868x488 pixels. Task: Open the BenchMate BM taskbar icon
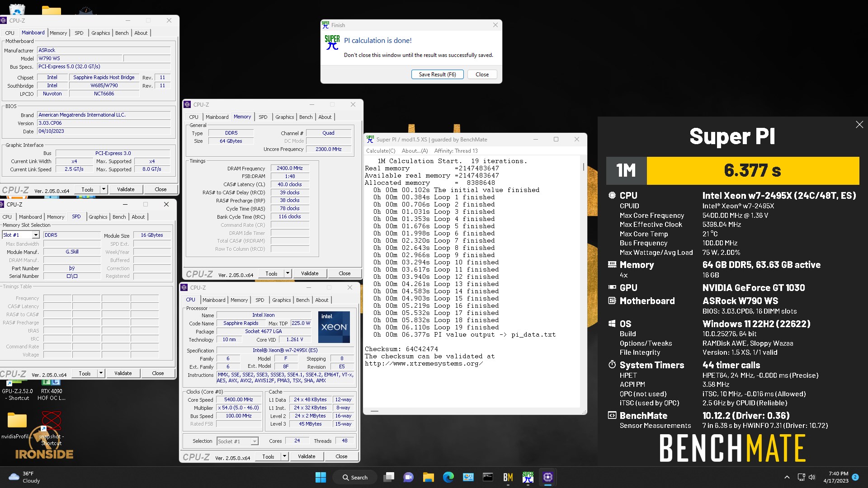point(508,477)
